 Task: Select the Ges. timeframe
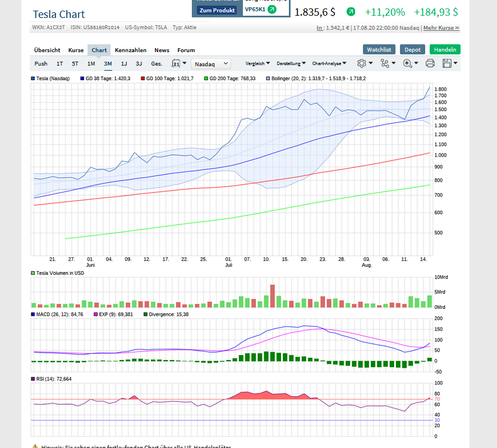click(x=157, y=64)
